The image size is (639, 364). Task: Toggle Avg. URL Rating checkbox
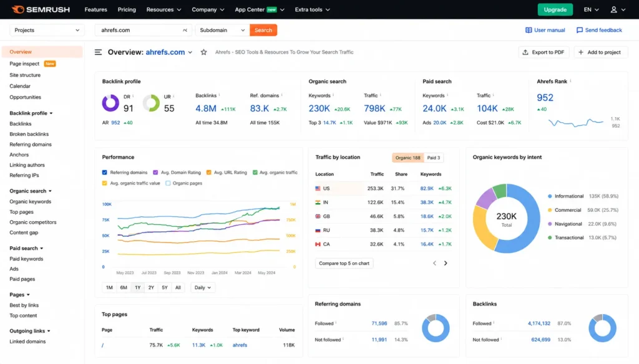coord(208,173)
